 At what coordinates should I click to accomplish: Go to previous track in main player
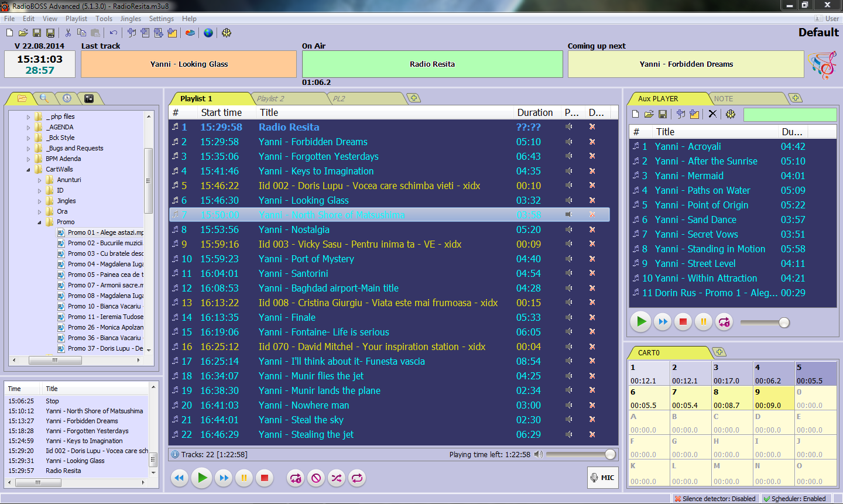[180, 478]
